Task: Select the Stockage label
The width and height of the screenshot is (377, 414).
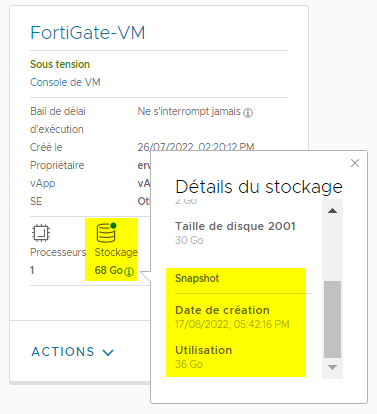Action: [116, 252]
